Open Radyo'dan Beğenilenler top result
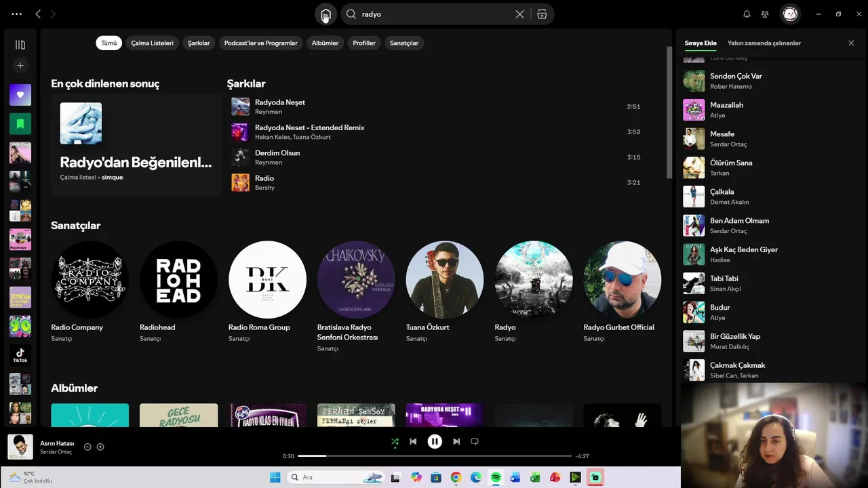Screen dimensions: 868x488 136,144
